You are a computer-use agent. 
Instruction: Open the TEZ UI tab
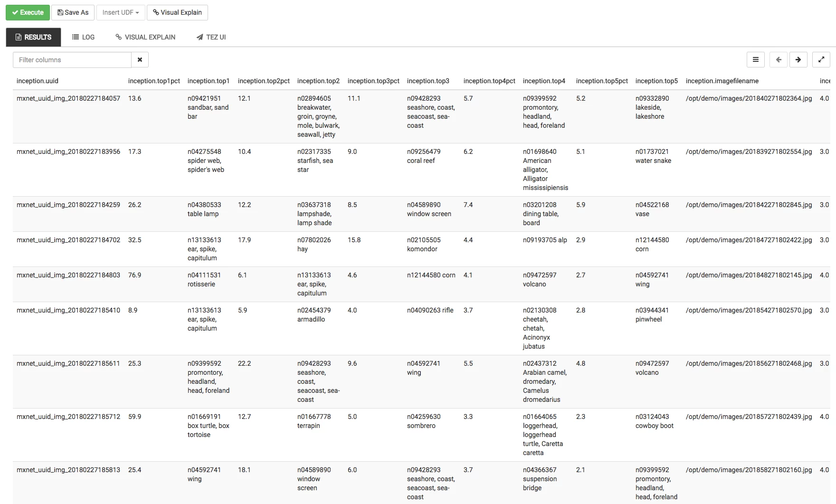coord(211,37)
